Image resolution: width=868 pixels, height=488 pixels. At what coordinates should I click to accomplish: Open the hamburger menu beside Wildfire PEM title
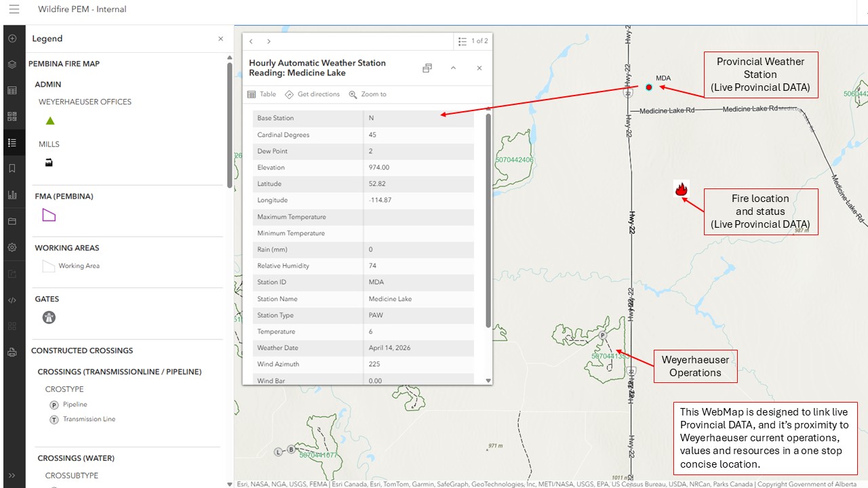14,9
